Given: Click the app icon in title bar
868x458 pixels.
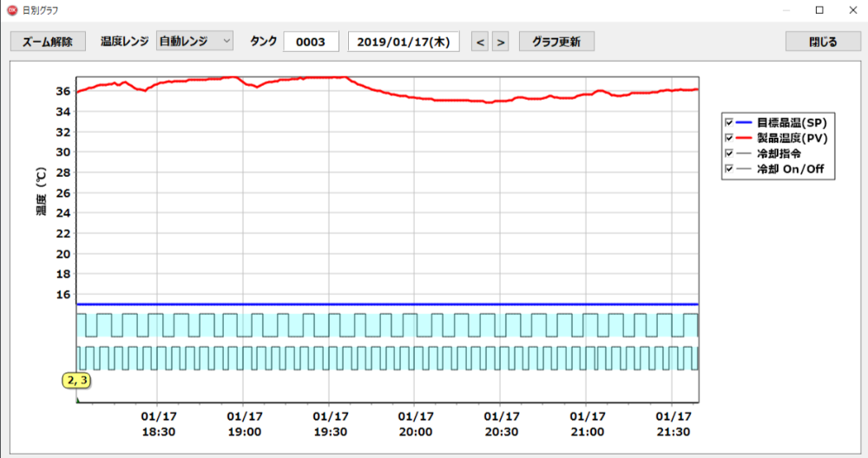Looking at the screenshot, I should [11, 11].
